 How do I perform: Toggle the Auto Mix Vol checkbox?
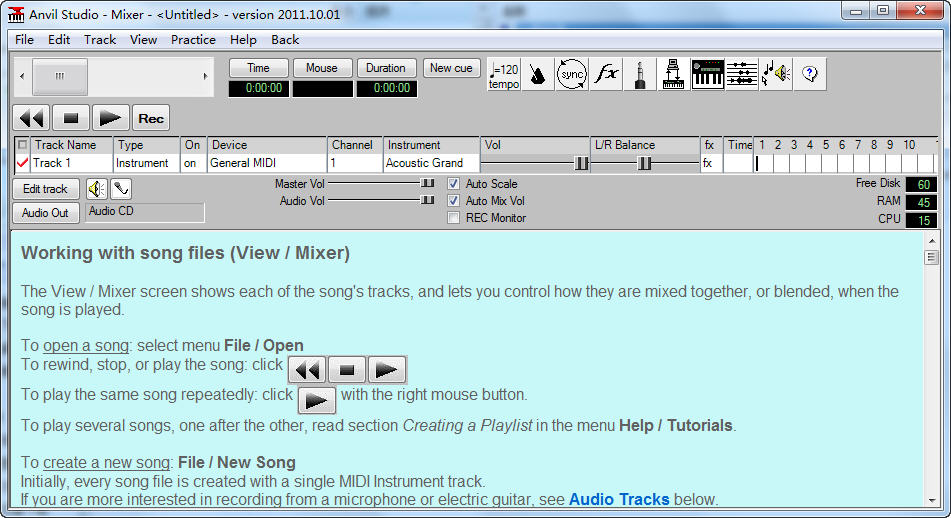453,201
